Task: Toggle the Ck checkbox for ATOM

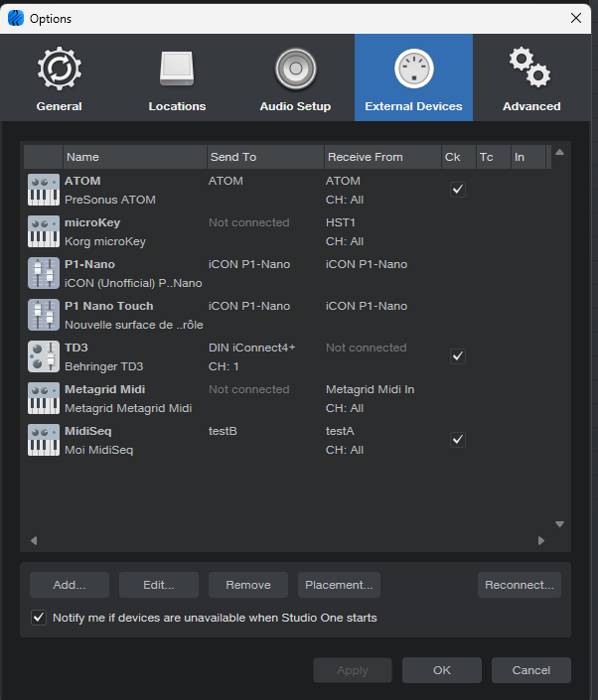Action: click(457, 190)
